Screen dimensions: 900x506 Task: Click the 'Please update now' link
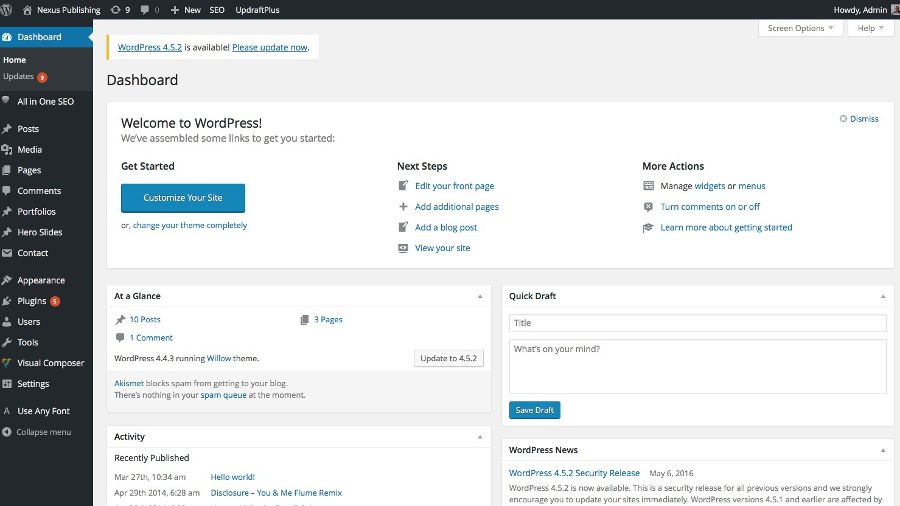point(269,47)
